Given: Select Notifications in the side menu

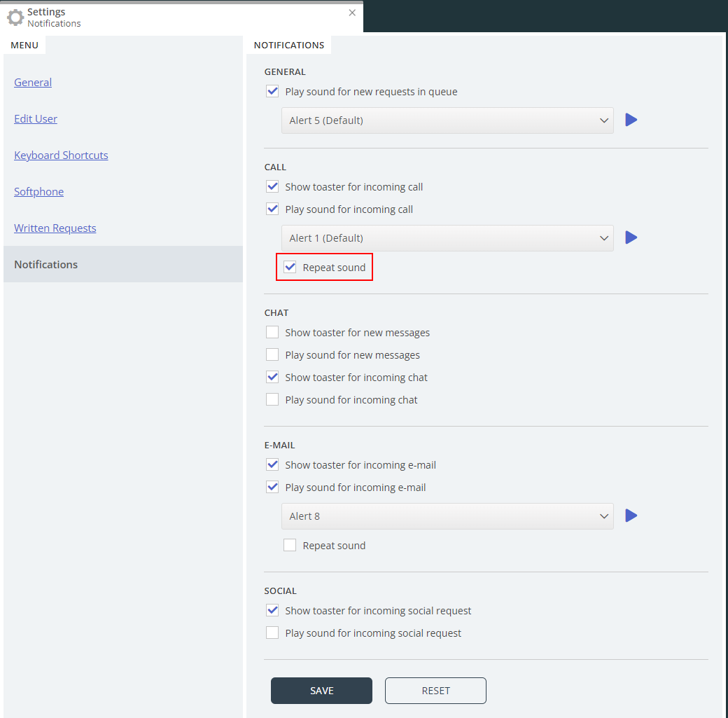Looking at the screenshot, I should (46, 264).
